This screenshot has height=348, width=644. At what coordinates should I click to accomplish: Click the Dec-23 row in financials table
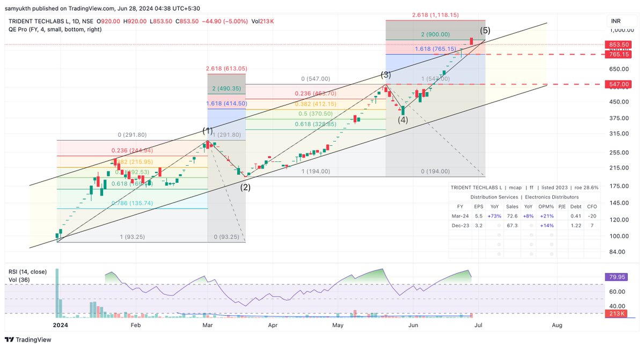tap(525, 225)
